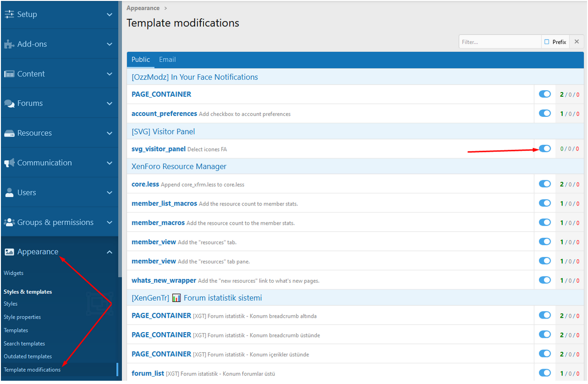
Task: Open the whats_new_wrapper template modification
Action: click(x=163, y=280)
